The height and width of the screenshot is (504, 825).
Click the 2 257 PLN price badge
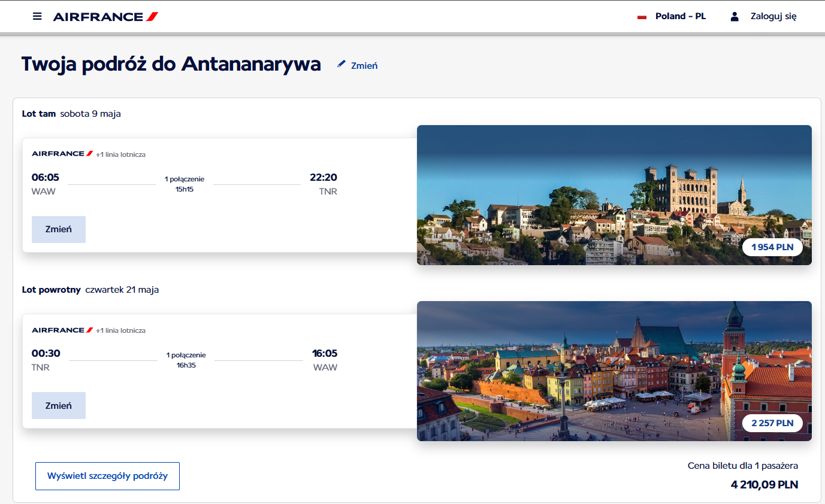pos(772,423)
